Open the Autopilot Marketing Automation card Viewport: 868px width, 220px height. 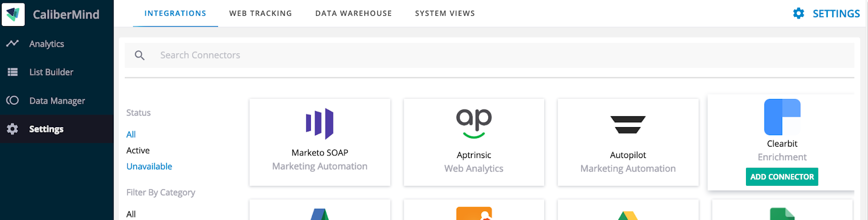(x=628, y=142)
